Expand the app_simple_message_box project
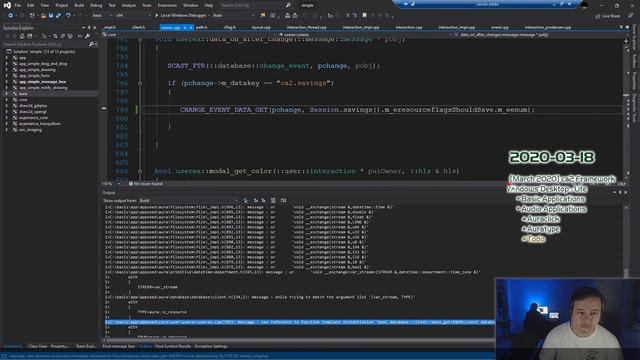Viewport: 640px width, 360px height. pyautogui.click(x=7, y=82)
